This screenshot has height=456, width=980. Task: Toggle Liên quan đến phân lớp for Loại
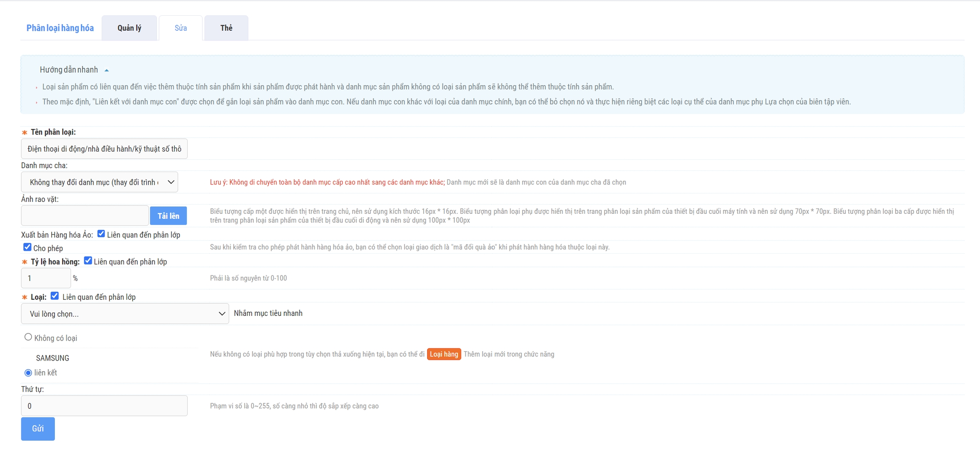55,296
